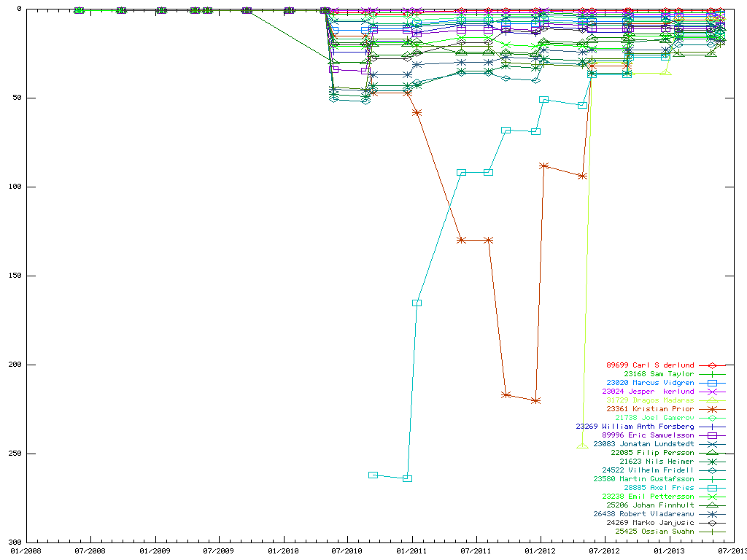Image resolution: width=747 pixels, height=560 pixels.
Task: Click Kristian Prior's lowest data point near 220
Action: coord(535,400)
